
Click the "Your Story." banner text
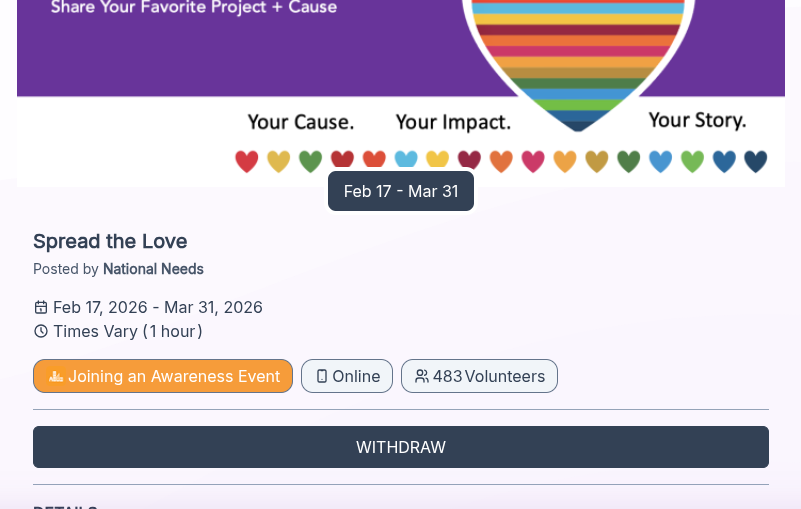tap(697, 120)
